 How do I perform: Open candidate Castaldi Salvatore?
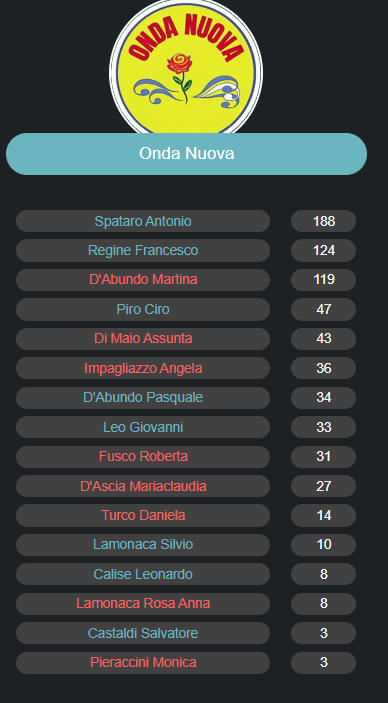(143, 633)
